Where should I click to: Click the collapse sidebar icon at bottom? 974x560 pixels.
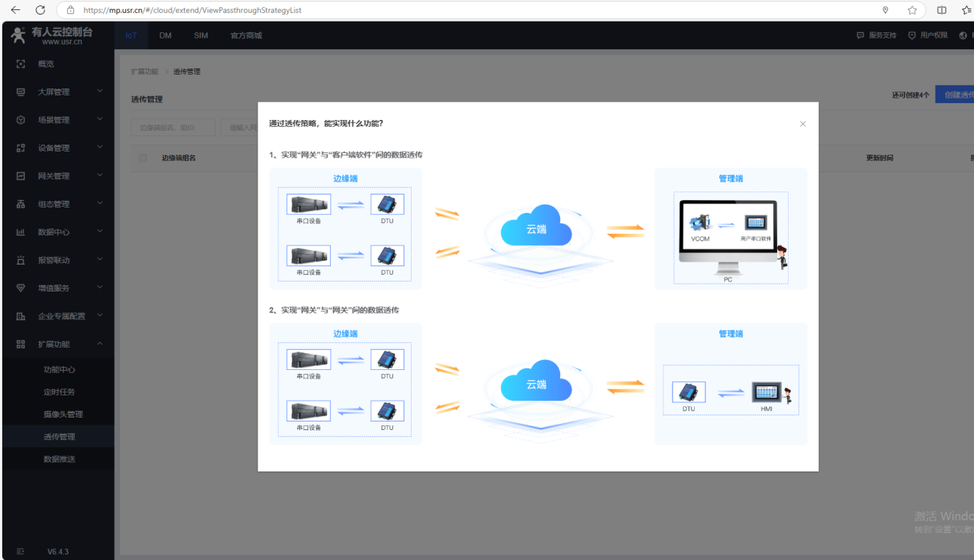[x=21, y=552]
